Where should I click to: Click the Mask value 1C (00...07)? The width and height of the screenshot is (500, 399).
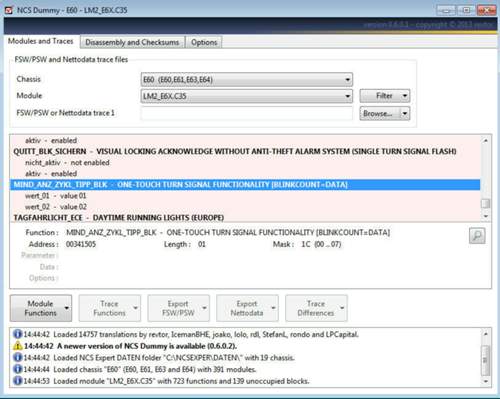(321, 244)
